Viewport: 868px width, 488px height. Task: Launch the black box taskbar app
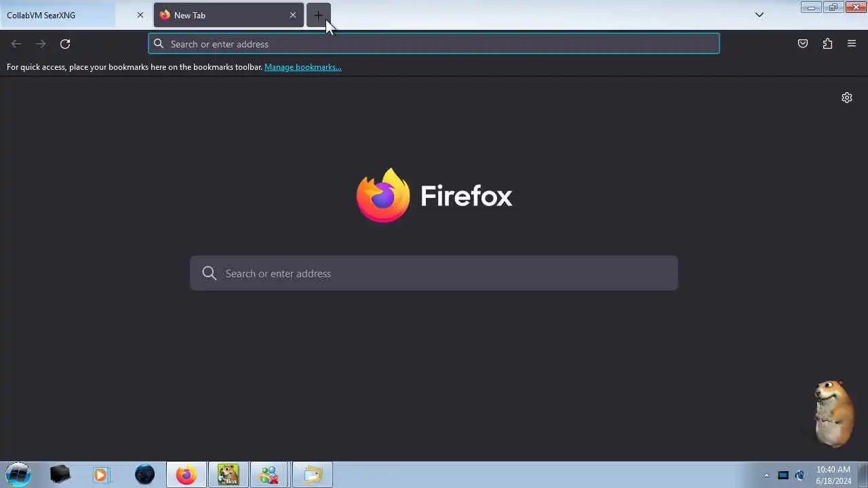click(x=60, y=474)
